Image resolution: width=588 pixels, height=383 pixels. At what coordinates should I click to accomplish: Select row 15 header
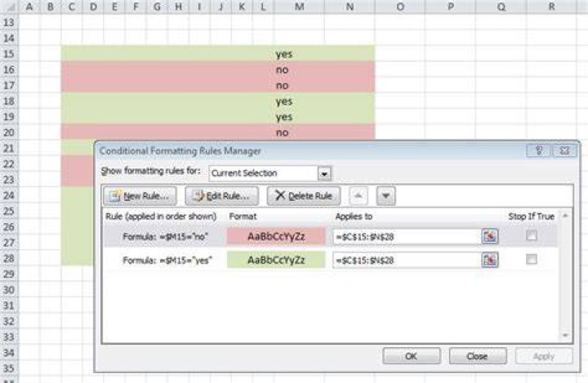(9, 54)
